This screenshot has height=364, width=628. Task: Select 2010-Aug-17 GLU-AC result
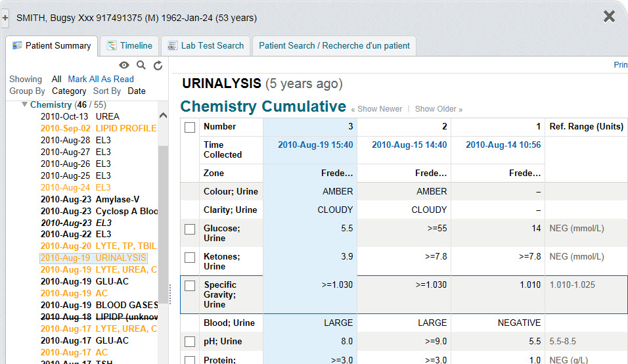(85, 341)
